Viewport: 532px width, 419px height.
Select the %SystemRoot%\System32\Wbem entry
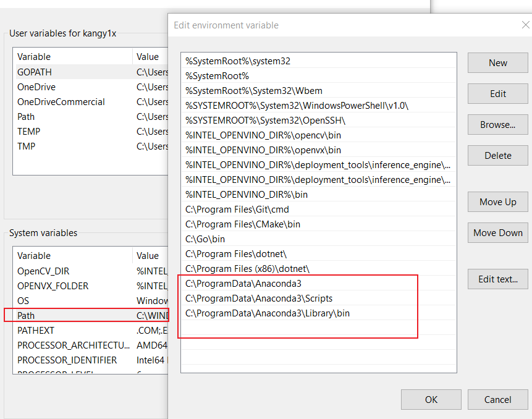pyautogui.click(x=319, y=91)
